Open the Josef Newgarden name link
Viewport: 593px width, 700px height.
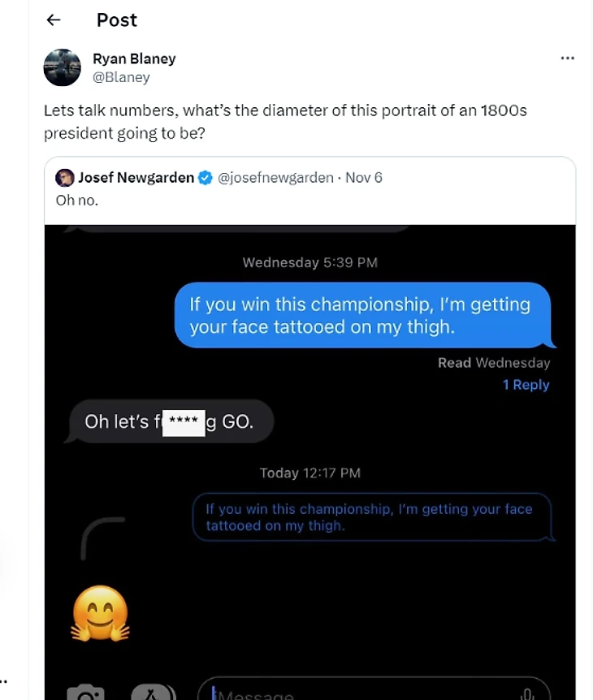click(x=136, y=178)
